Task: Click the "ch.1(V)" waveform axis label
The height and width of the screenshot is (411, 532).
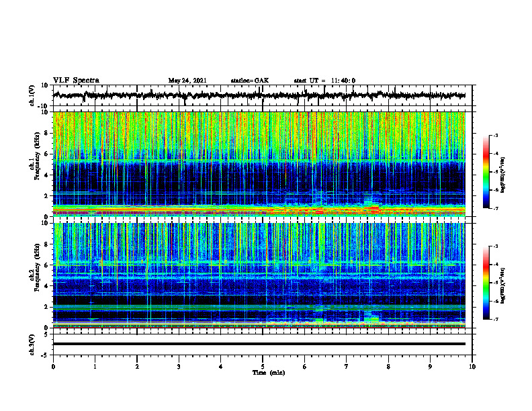Action: tap(32, 95)
